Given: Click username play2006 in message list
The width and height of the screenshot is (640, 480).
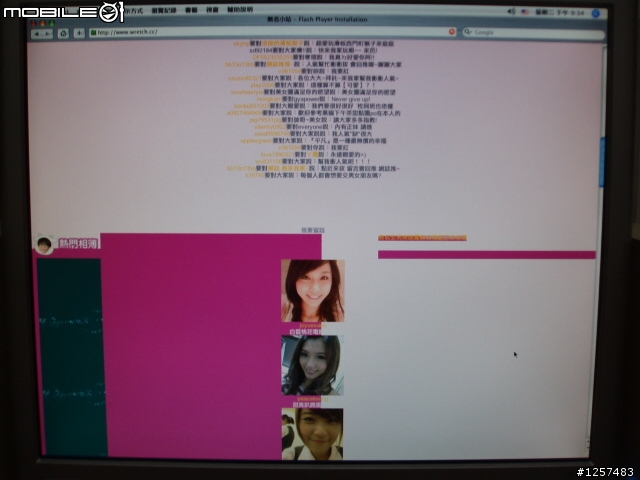Looking at the screenshot, I should 262,85.
